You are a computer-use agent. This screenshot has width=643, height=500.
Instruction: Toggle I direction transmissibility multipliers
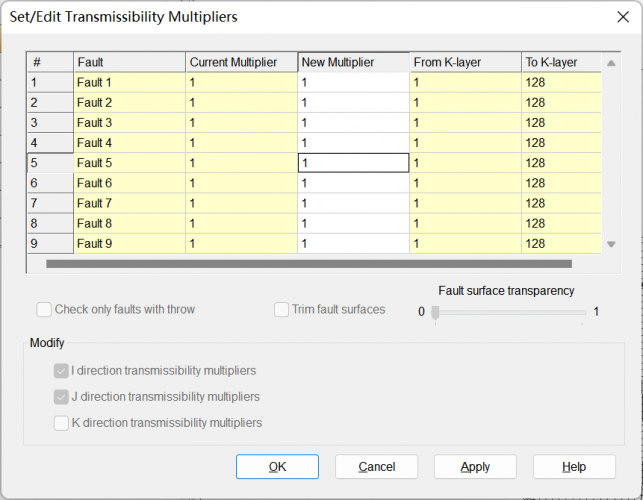click(62, 371)
